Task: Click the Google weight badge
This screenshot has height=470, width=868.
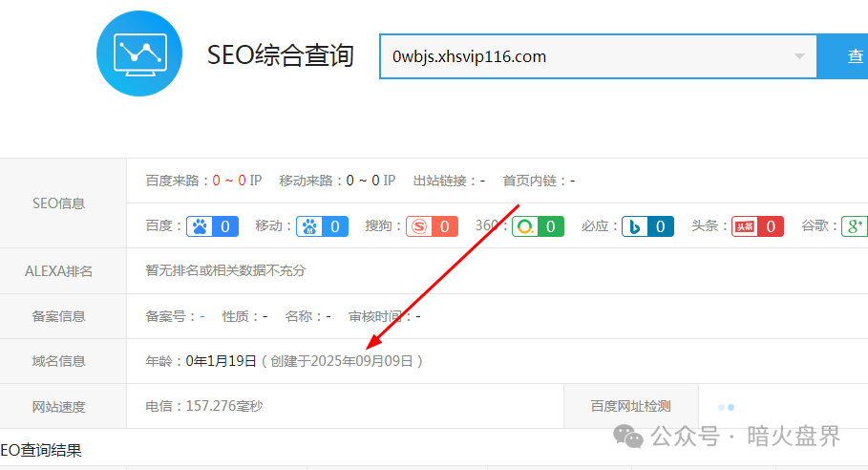Action: [x=855, y=226]
